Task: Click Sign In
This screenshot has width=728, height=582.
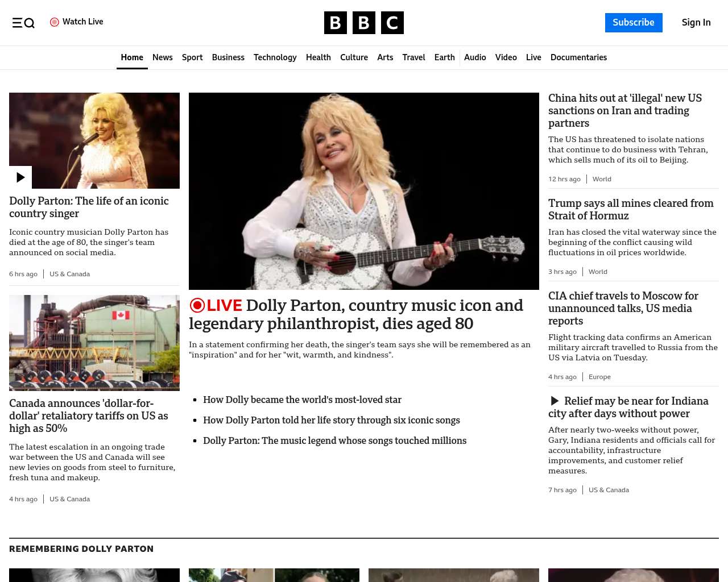Action: 696,23
